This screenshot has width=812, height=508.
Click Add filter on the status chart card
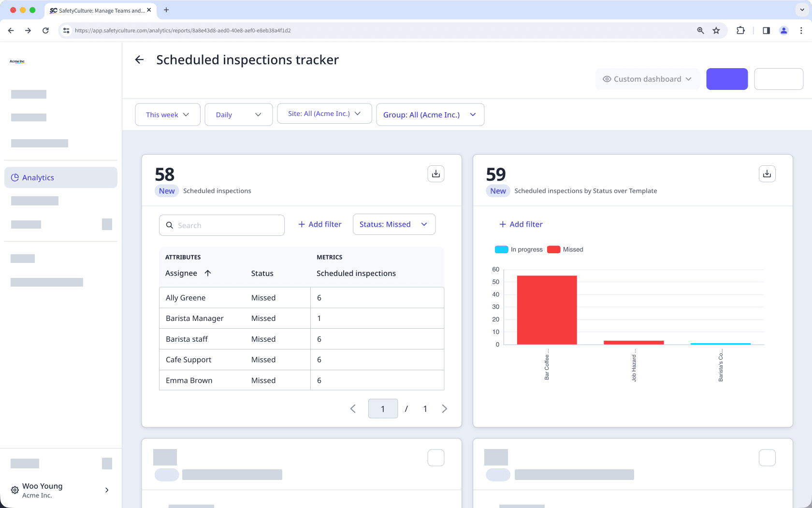[x=521, y=224]
